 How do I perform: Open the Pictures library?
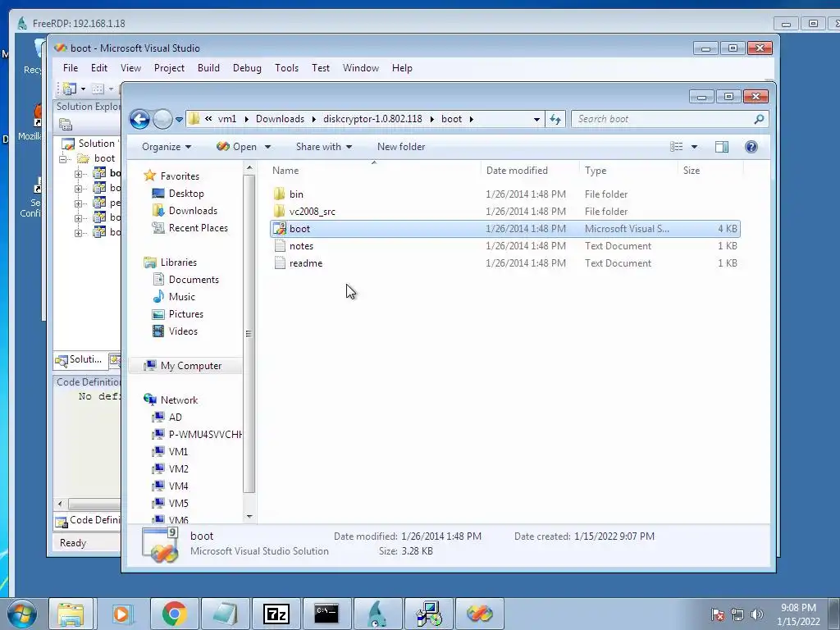tap(178, 314)
